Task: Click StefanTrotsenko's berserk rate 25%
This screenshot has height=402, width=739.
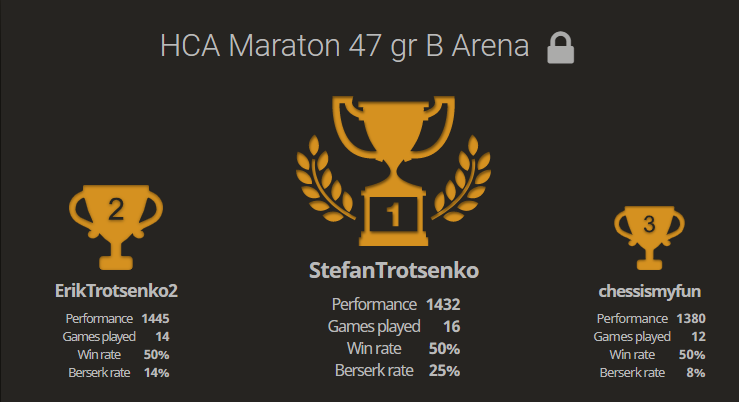Action: point(444,370)
